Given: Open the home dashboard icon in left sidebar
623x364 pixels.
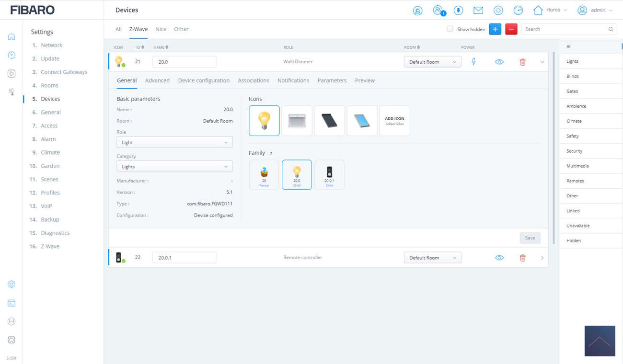Looking at the screenshot, I should coord(12,37).
